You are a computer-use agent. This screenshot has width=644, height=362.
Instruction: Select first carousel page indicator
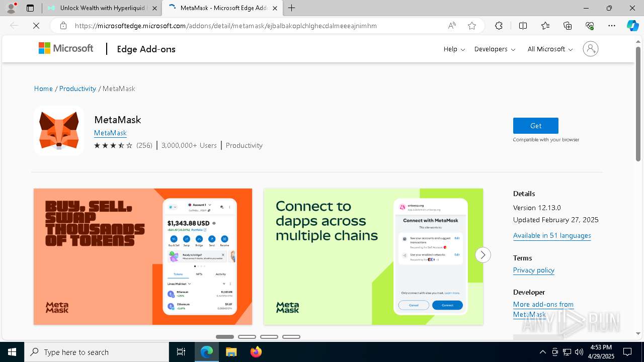coord(225,337)
